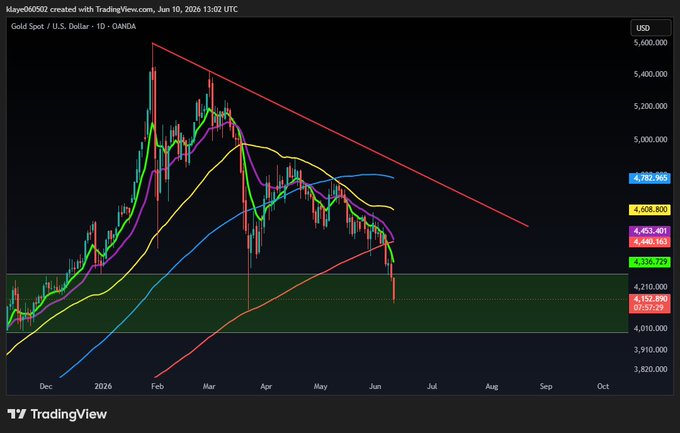This screenshot has width=680, height=433.
Task: Click the Oct label on time axis
Action: click(603, 386)
